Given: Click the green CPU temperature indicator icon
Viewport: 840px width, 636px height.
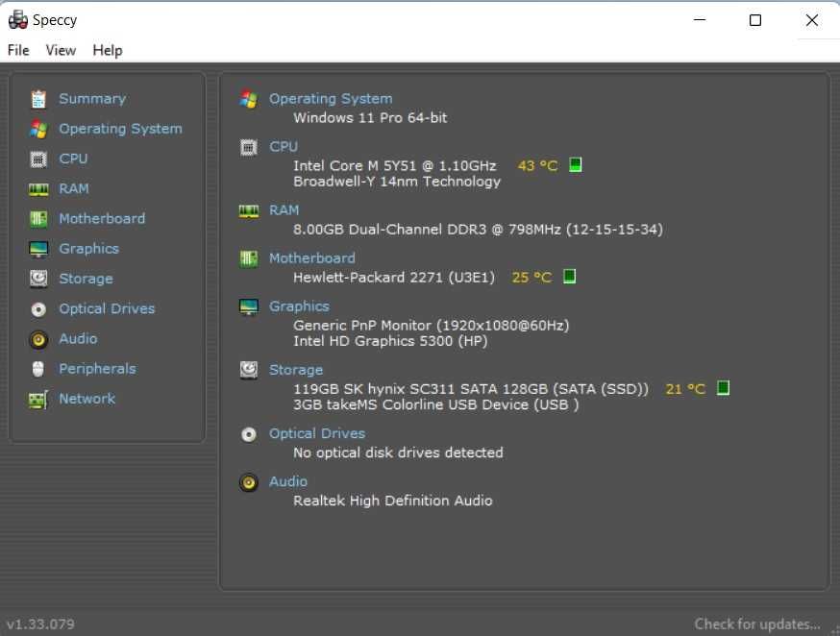Looking at the screenshot, I should [576, 164].
